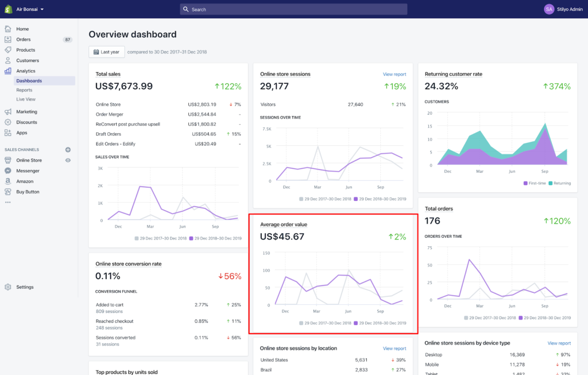The width and height of the screenshot is (588, 375).
Task: Click the ReConvert post purchase upsell row
Action: (168, 124)
